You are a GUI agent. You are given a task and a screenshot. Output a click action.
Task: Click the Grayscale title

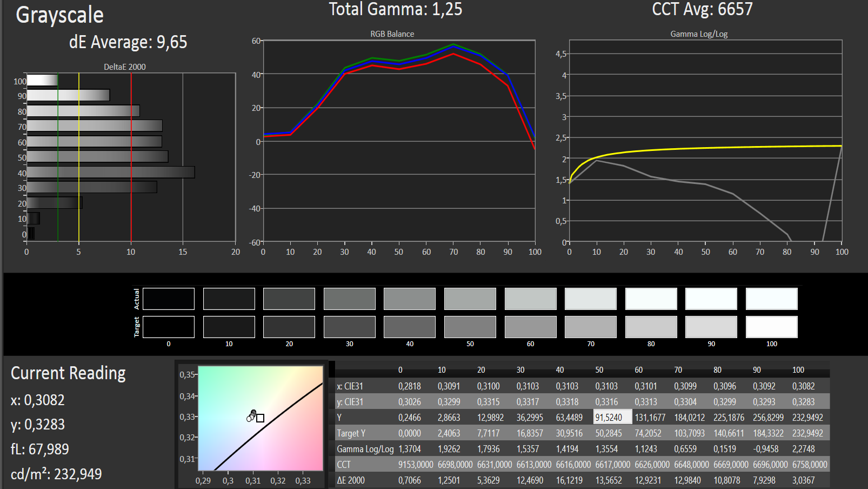[59, 15]
